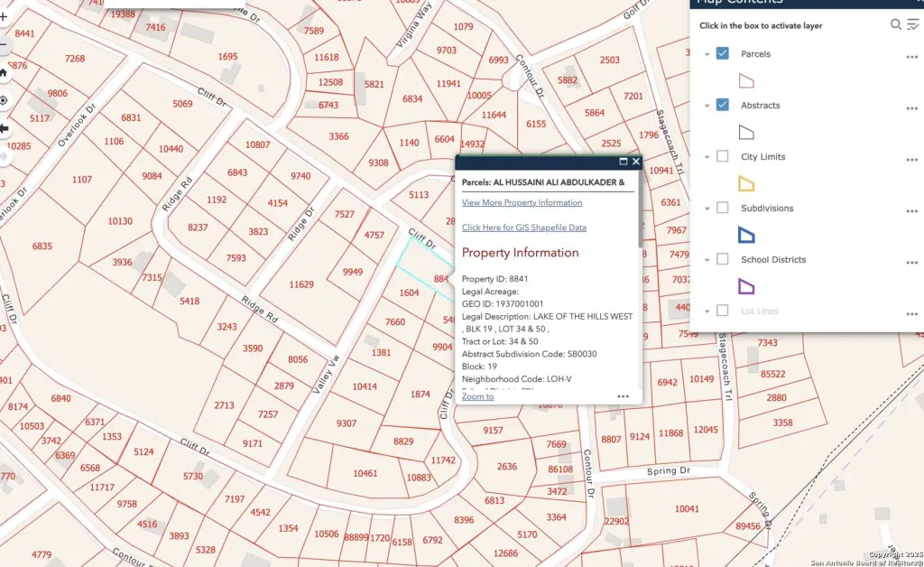Maximize the parcel info popup

coord(623,162)
